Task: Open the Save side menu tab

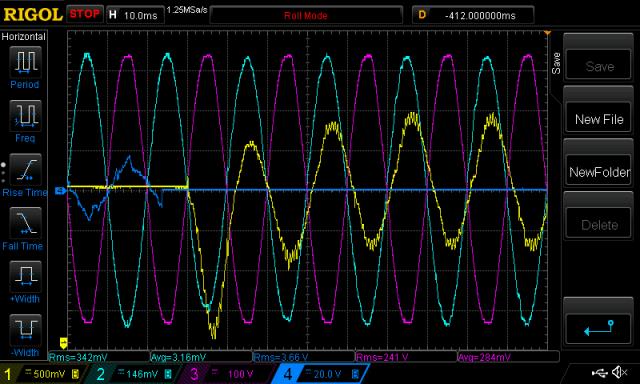Action: pos(556,63)
